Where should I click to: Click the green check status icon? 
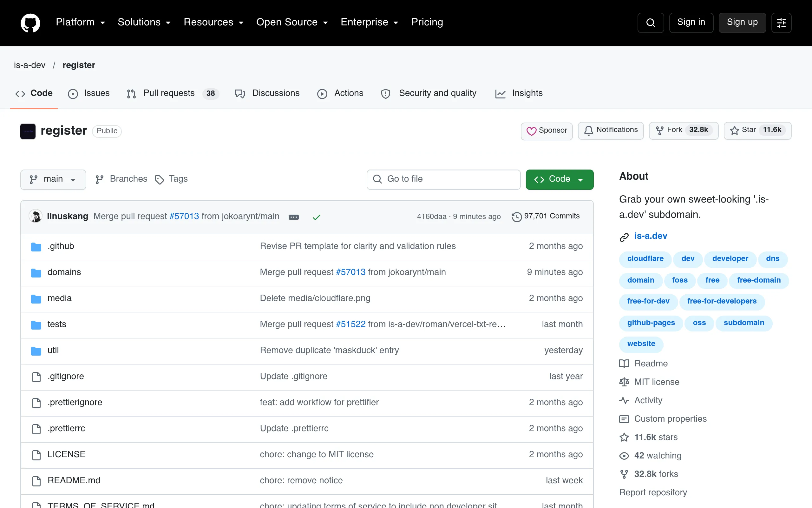(317, 217)
